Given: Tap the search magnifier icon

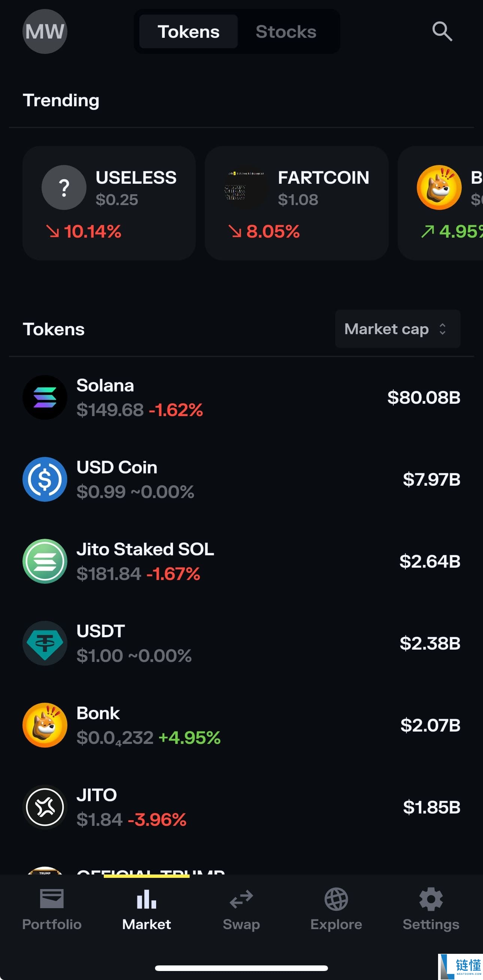Looking at the screenshot, I should pyautogui.click(x=442, y=31).
